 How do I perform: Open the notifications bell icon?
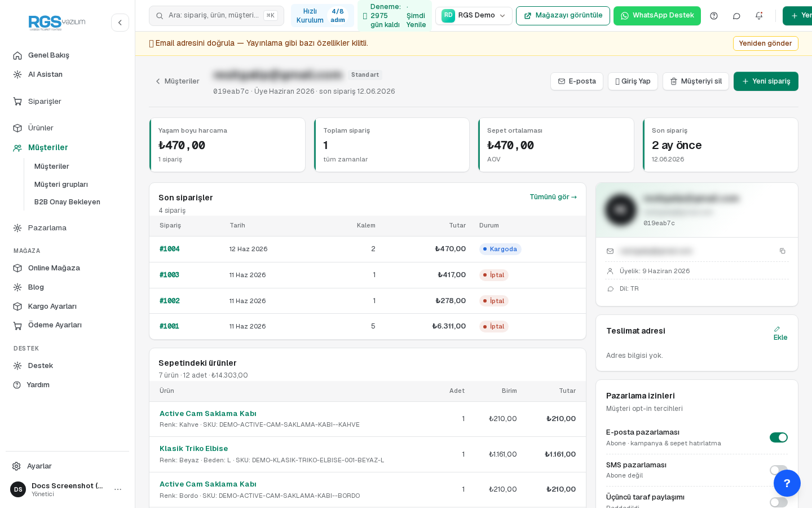(759, 16)
